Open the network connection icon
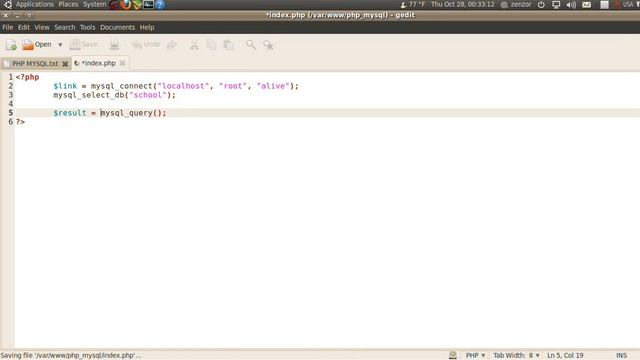The width and height of the screenshot is (640, 360). tap(556, 4)
